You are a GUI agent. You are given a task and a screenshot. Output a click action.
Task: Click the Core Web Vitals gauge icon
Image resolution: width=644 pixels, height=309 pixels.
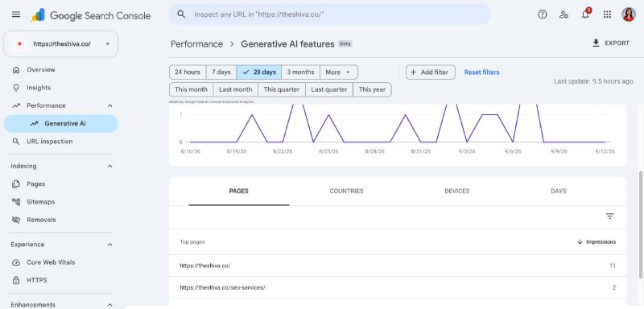[x=16, y=262]
